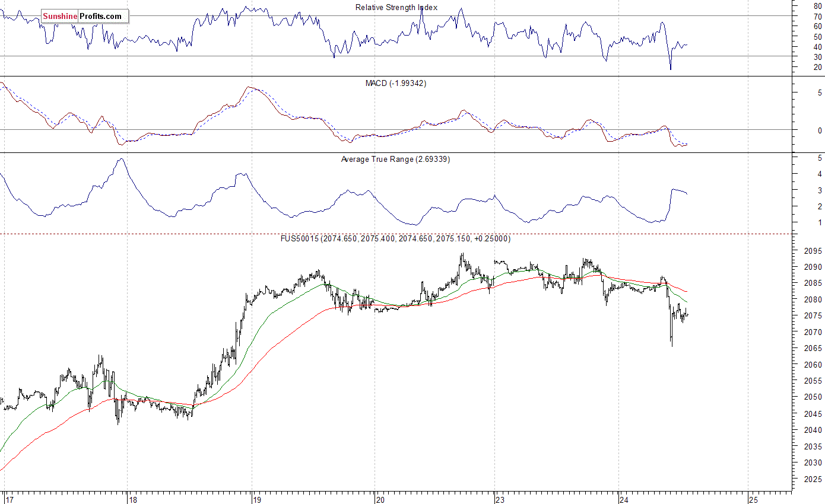This screenshot has width=825, height=504.
Task: Click the 2085 price axis label
Action: [x=813, y=284]
